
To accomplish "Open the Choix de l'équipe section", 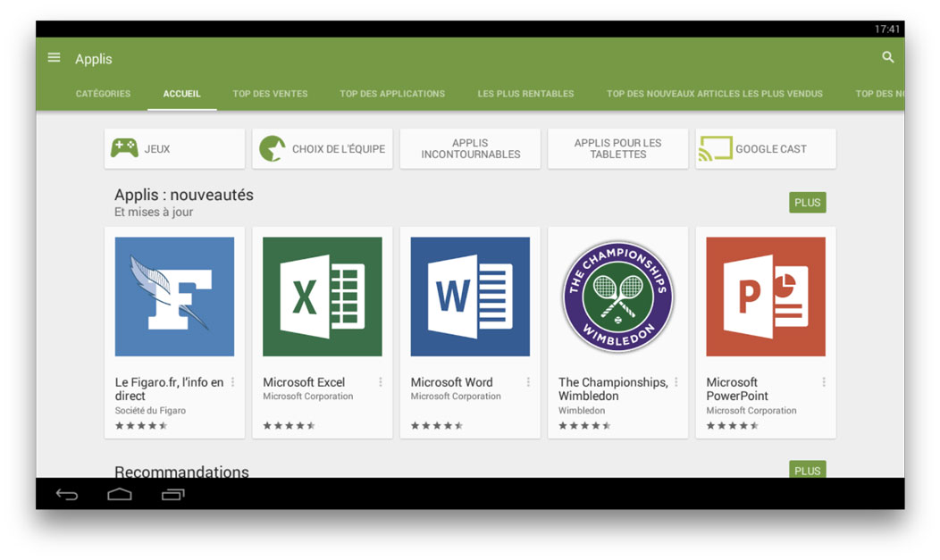I will [323, 148].
